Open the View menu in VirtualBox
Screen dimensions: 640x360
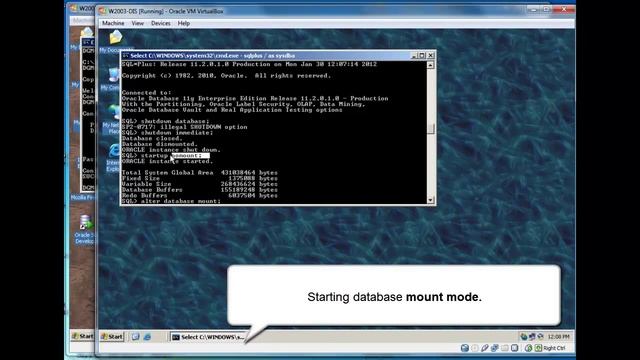pyautogui.click(x=138, y=23)
